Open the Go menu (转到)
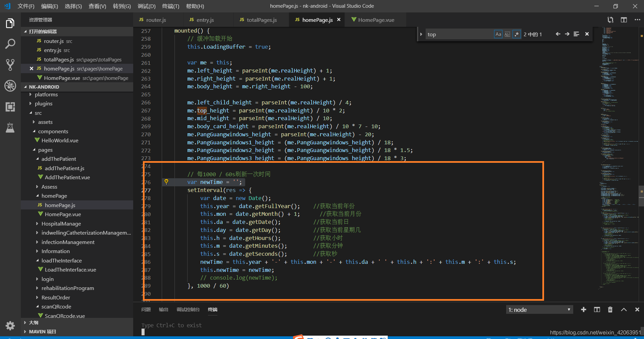This screenshot has width=644, height=339. point(122,6)
